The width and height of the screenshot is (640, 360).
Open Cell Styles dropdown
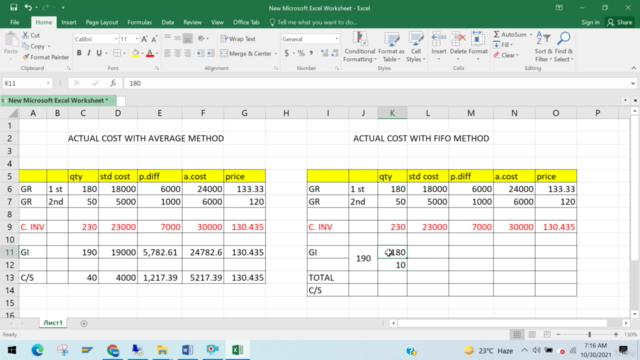pos(416,47)
